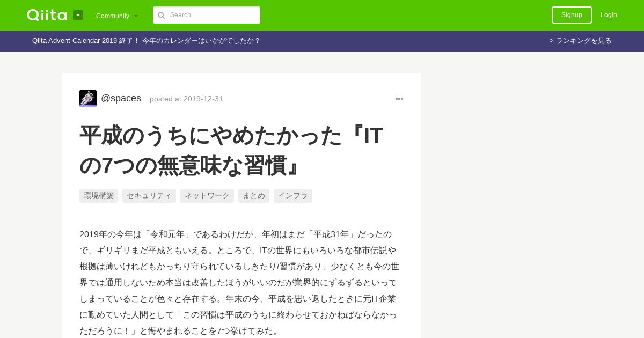Open the @spaces author profile

click(x=121, y=98)
